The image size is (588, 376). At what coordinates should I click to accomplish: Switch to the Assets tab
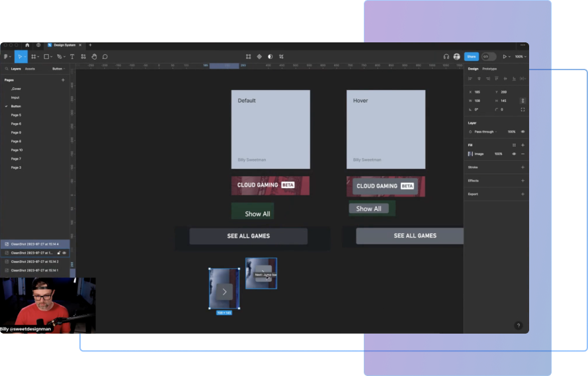click(x=30, y=69)
